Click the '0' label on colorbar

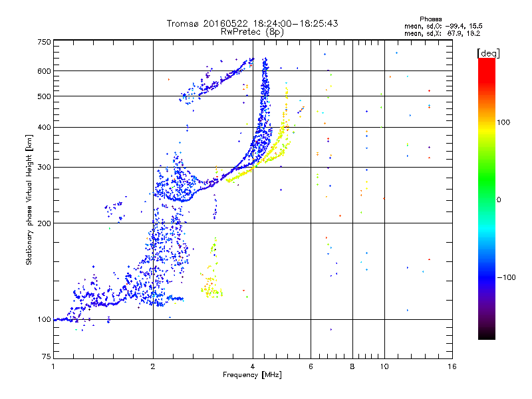coord(499,200)
